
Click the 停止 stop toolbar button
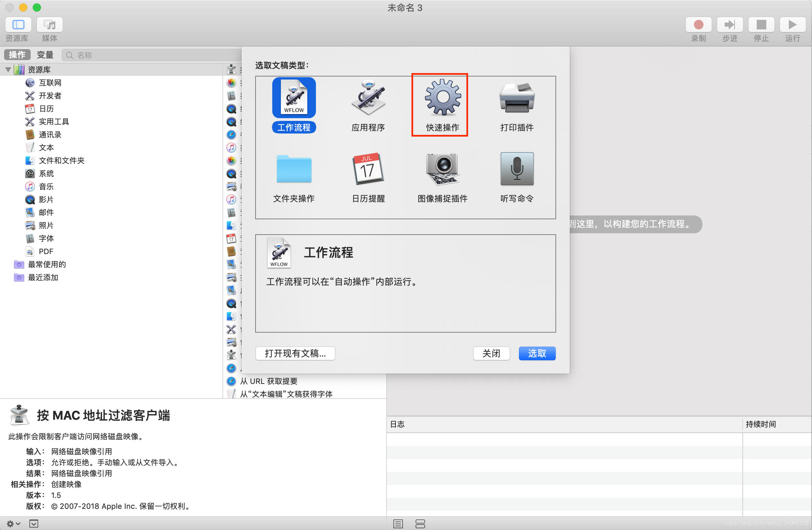[x=761, y=25]
